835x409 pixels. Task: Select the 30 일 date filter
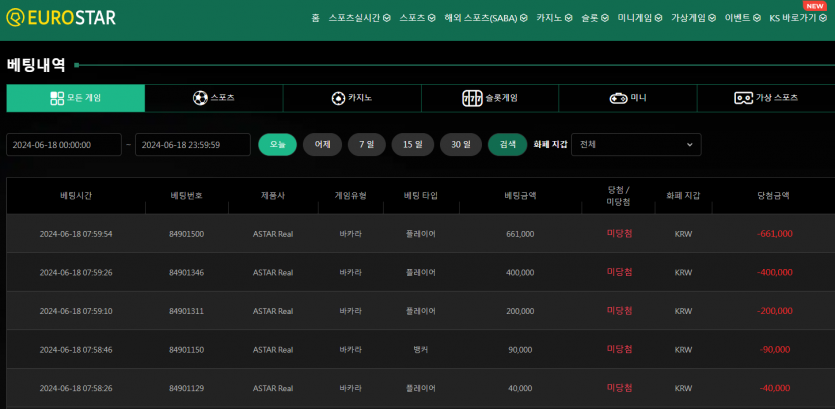pos(461,144)
